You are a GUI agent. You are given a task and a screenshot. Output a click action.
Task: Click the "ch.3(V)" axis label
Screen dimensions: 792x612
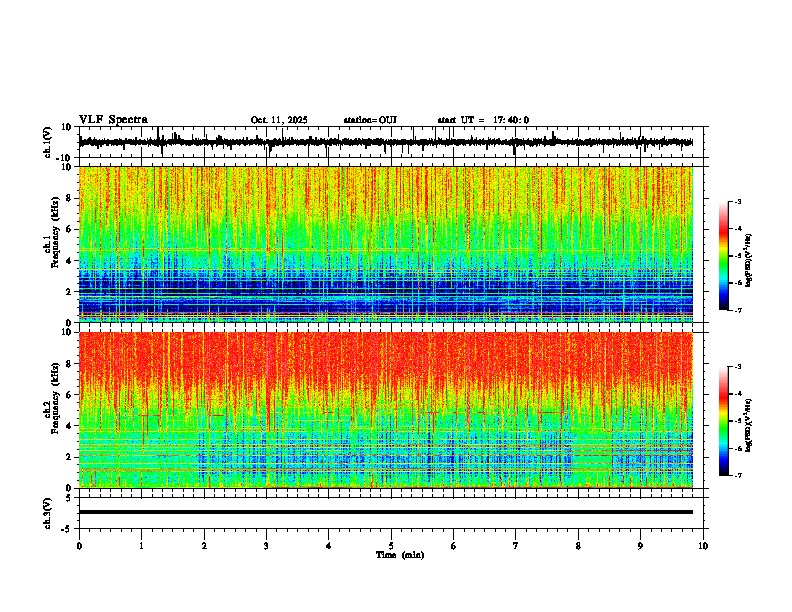pyautogui.click(x=48, y=513)
